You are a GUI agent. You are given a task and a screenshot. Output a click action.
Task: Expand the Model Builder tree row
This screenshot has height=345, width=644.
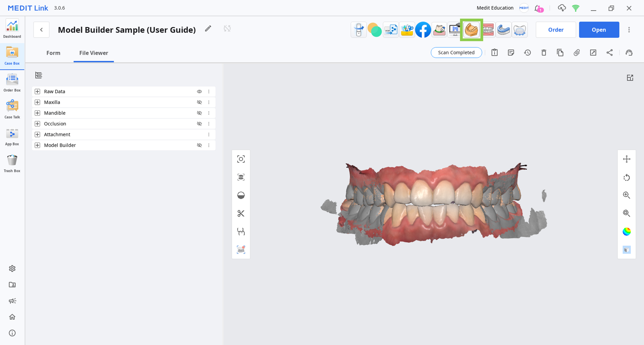tap(37, 145)
